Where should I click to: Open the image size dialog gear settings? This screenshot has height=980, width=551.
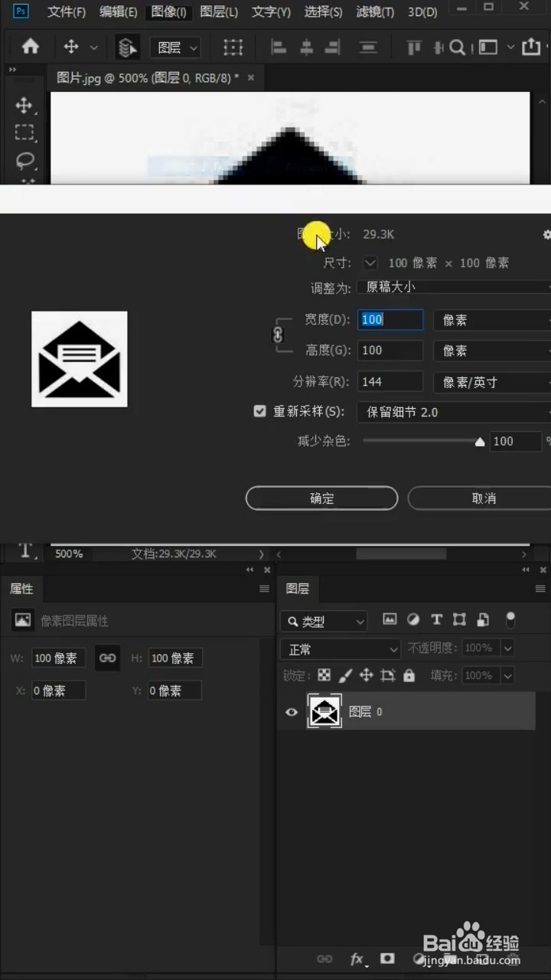tap(546, 234)
